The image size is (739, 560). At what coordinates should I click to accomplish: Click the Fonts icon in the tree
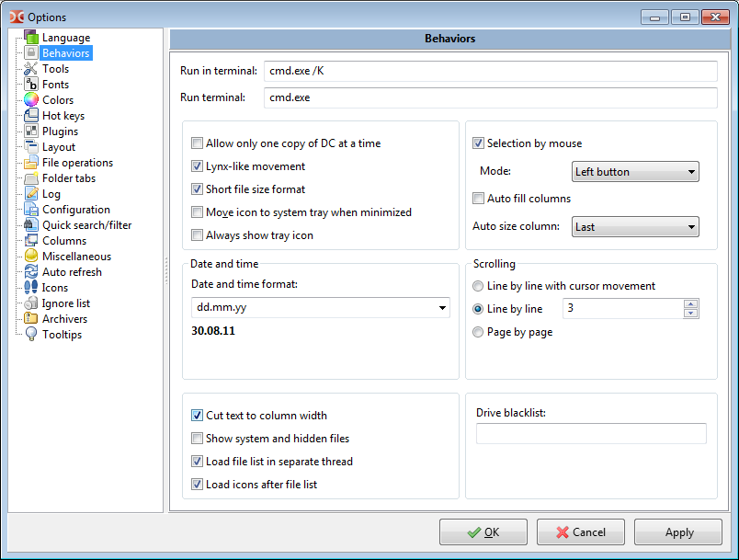31,85
